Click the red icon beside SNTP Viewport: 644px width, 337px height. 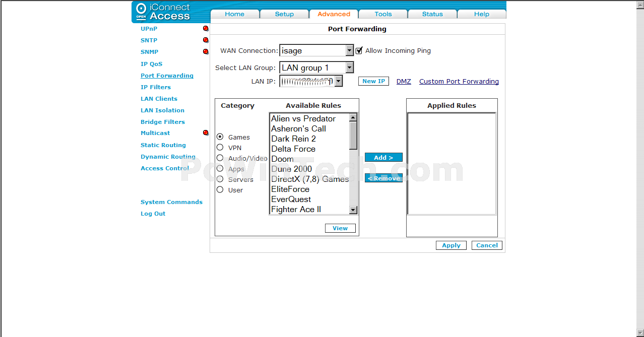coord(206,40)
